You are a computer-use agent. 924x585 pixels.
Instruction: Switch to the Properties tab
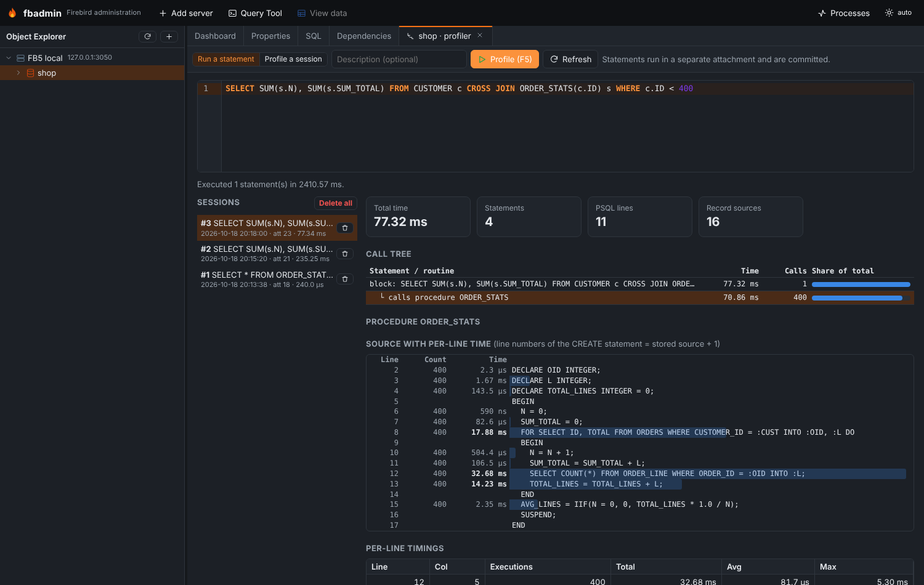[x=270, y=36]
